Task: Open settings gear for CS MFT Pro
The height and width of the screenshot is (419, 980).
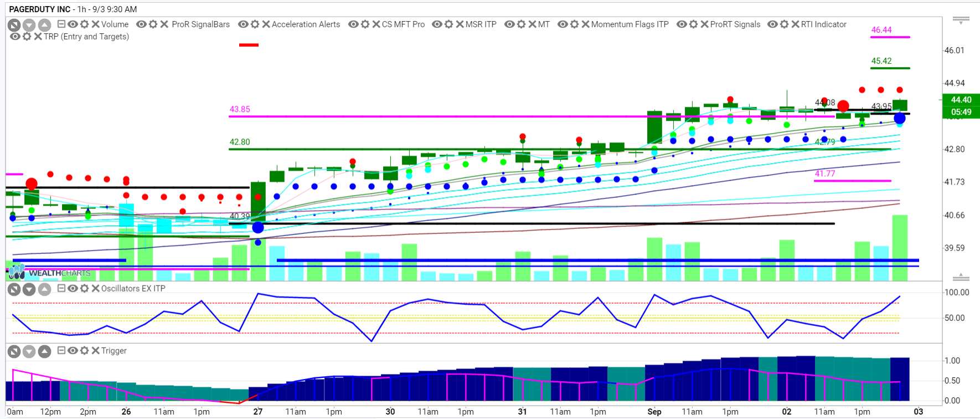Action: point(365,24)
